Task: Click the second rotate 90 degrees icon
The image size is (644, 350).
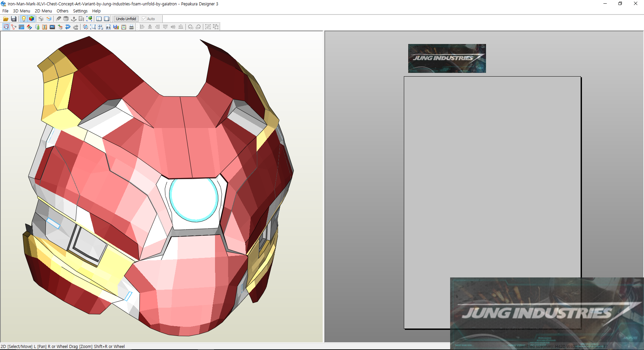Action: pos(198,27)
